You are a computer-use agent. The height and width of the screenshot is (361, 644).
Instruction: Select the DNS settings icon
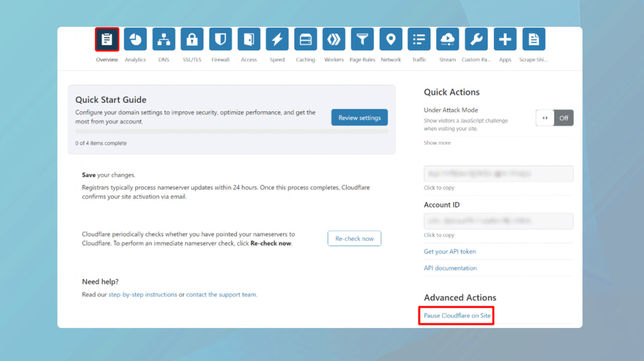pyautogui.click(x=164, y=39)
